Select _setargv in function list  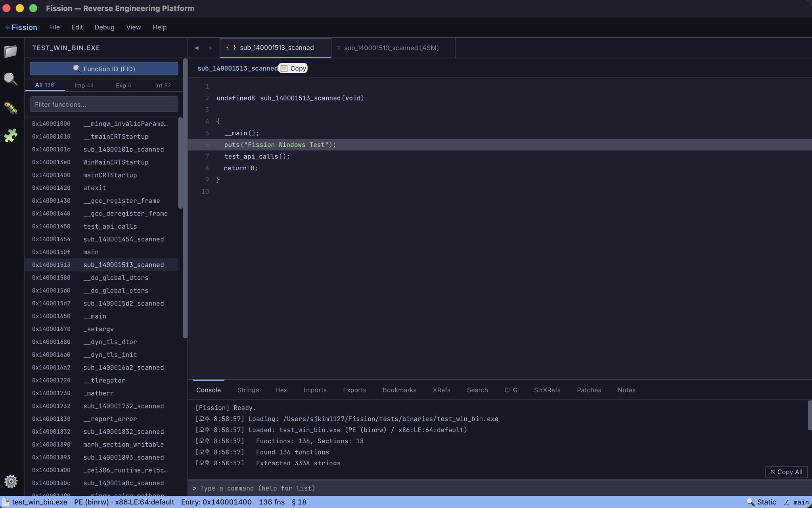click(x=101, y=329)
